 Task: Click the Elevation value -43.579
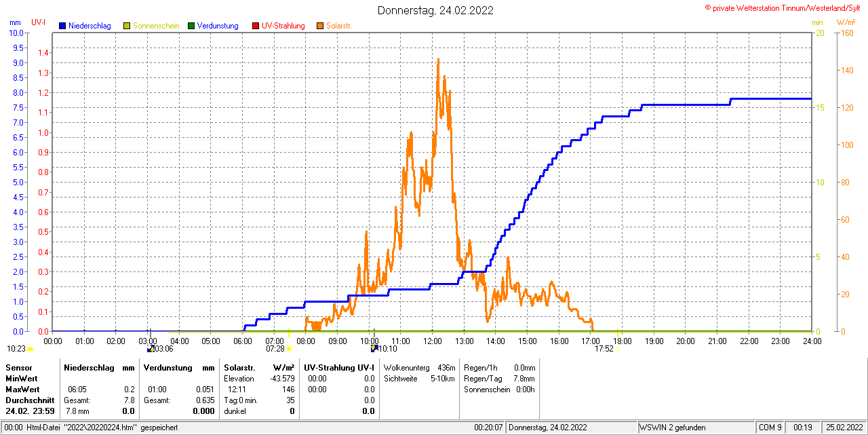click(282, 378)
